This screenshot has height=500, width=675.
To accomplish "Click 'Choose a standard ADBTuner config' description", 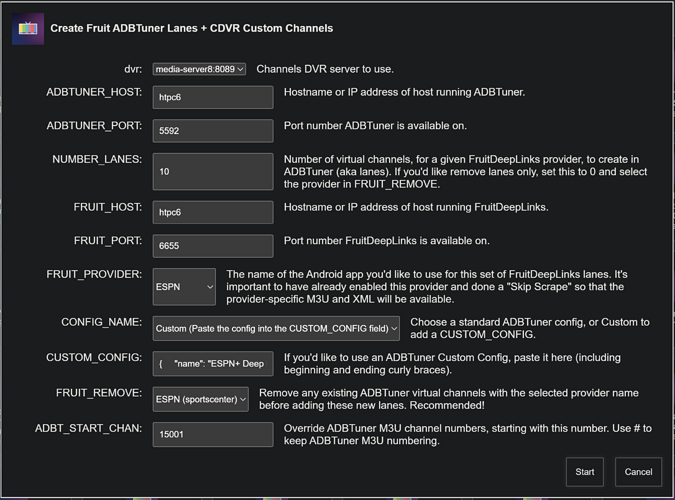I will [x=530, y=328].
